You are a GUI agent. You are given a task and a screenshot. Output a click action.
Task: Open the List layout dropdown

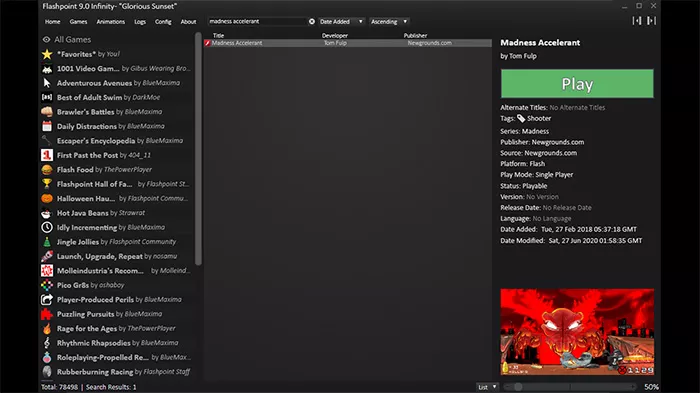click(x=487, y=387)
